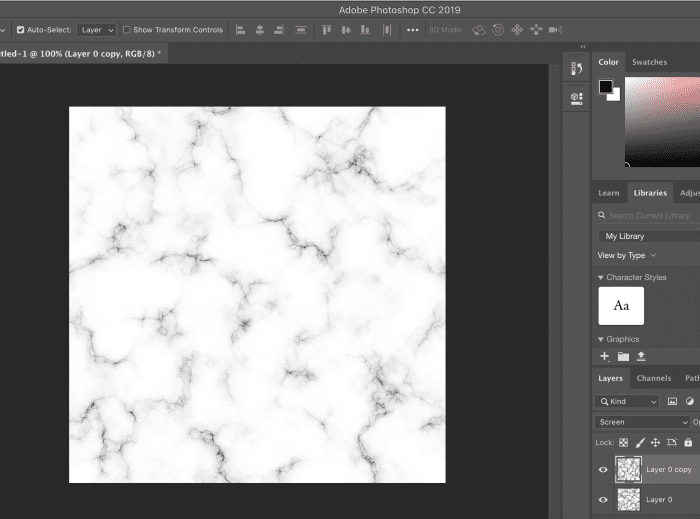Screen dimensions: 700x519
Task: Open the three-dots more align options
Action: [413, 30]
